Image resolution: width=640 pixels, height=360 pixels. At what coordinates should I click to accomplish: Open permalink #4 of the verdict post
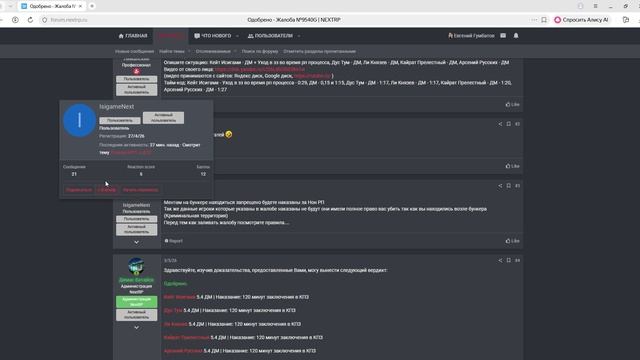pos(517,260)
